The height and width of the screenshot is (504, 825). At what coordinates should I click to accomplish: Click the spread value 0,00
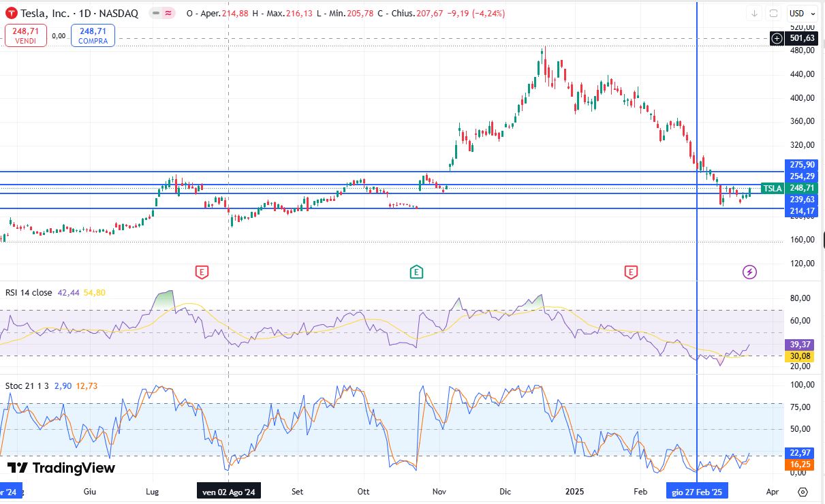(x=59, y=35)
